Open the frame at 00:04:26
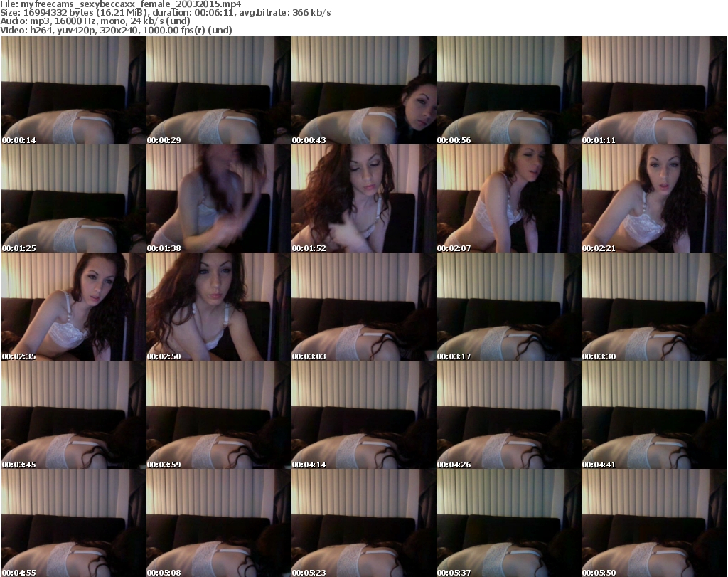The image size is (728, 577). [x=508, y=415]
